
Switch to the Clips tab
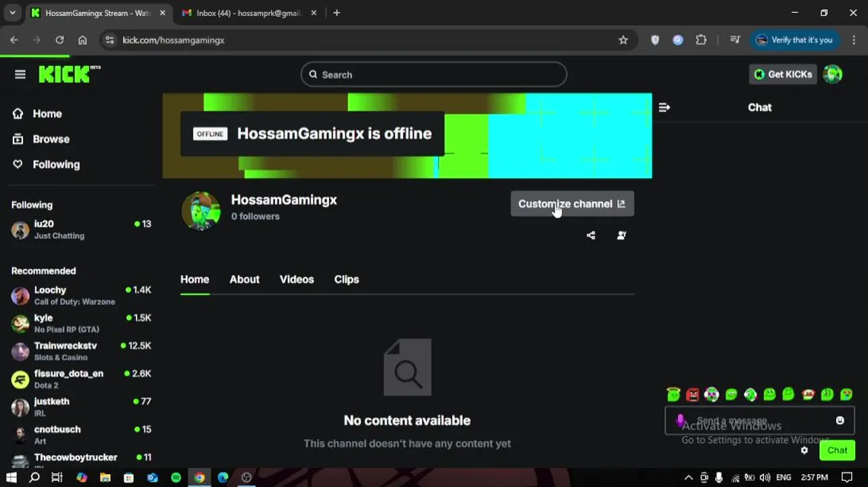pos(346,279)
